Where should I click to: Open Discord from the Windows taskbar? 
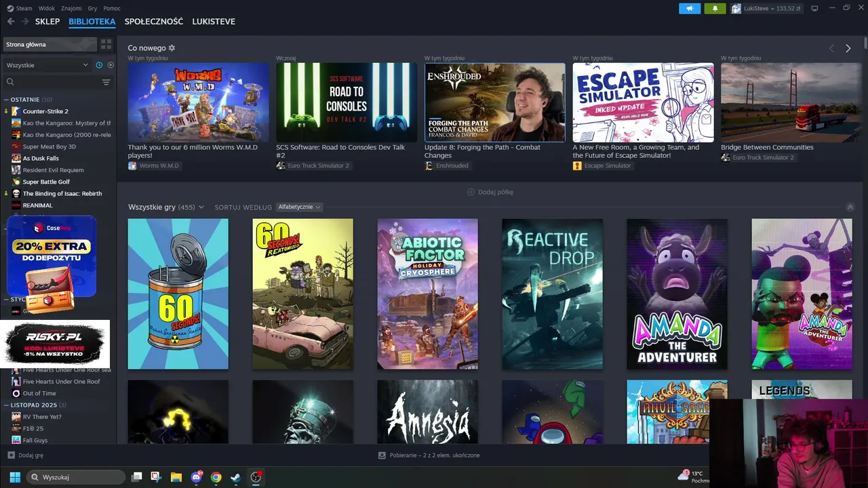coord(197,477)
